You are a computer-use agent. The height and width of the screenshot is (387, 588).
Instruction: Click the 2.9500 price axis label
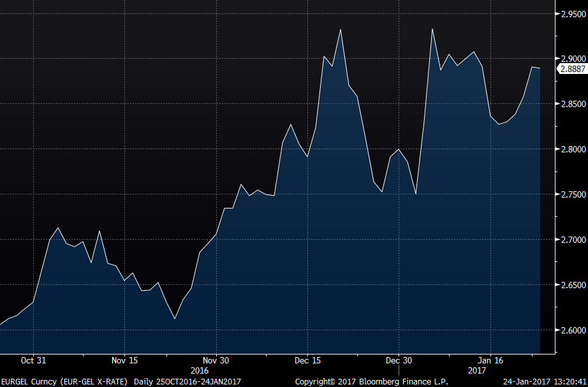click(572, 13)
